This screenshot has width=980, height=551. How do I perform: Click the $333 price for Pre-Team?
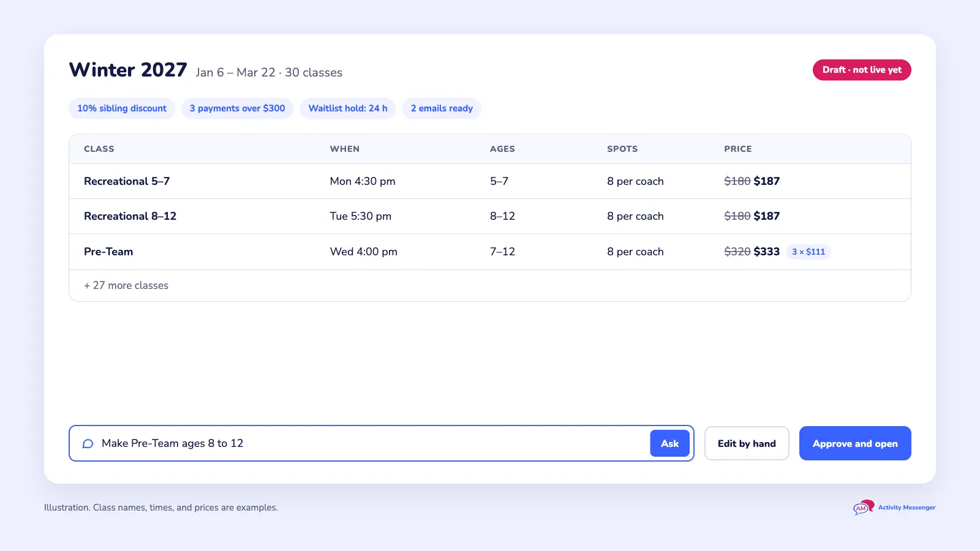click(766, 252)
